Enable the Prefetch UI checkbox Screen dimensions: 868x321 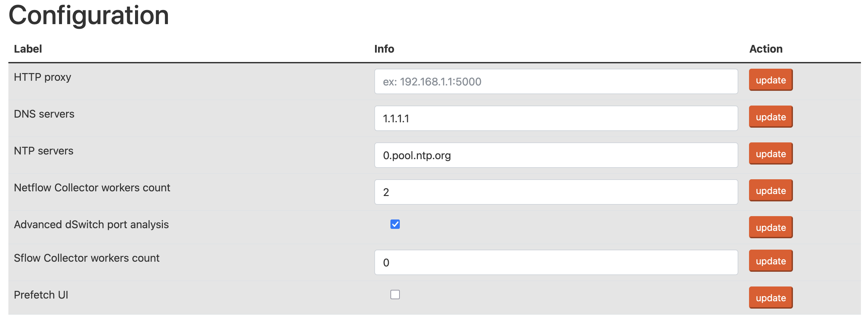click(x=395, y=295)
